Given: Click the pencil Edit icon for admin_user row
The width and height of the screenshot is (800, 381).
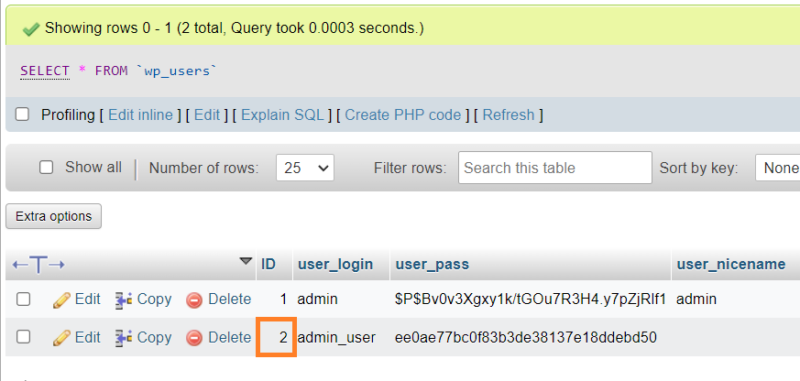Looking at the screenshot, I should [61, 338].
